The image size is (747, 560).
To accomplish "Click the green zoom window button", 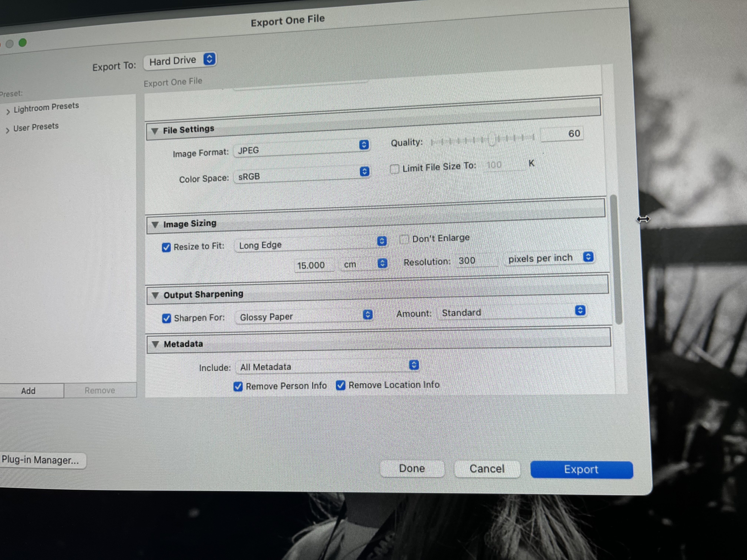I will [23, 43].
